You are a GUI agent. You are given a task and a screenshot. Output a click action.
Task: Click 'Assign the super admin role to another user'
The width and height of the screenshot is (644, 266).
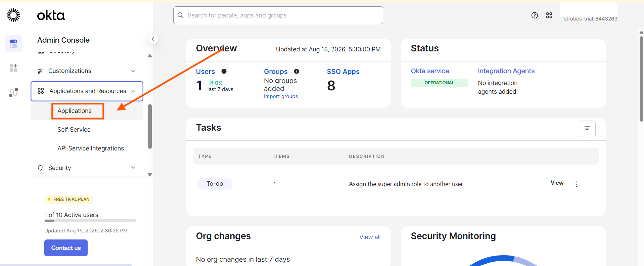pyautogui.click(x=406, y=184)
